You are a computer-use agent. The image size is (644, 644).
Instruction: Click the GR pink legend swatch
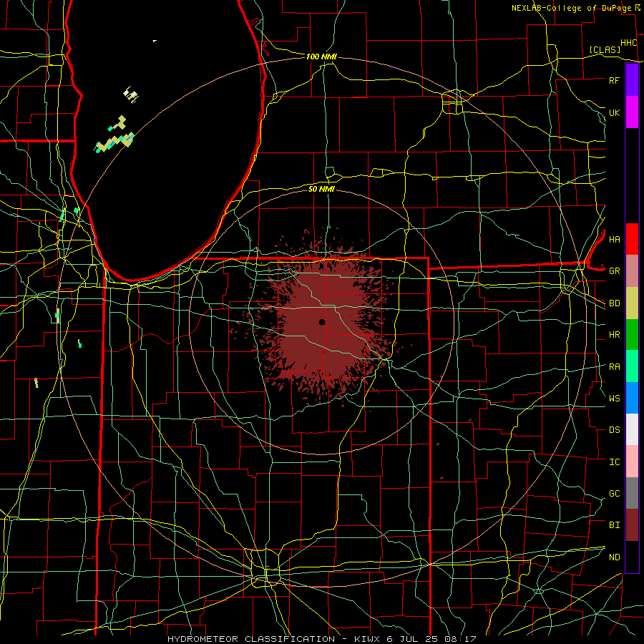click(632, 271)
